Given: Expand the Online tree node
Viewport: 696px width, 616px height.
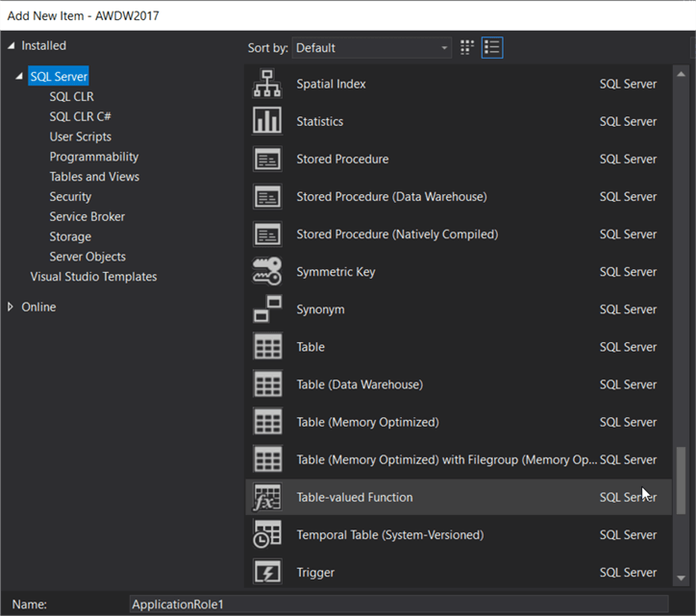Looking at the screenshot, I should pos(11,307).
